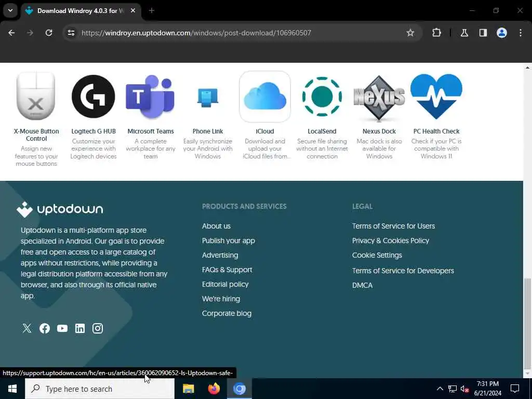Click the Windows taskbar search box

(100, 389)
